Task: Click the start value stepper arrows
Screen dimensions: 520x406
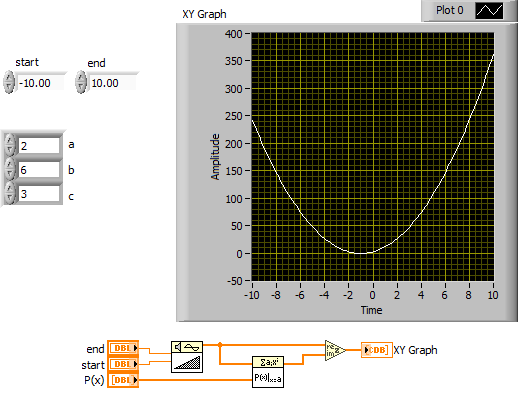Action: coord(9,82)
